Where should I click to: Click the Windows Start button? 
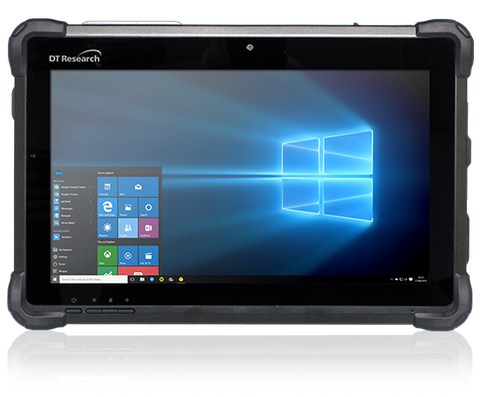tap(55, 279)
